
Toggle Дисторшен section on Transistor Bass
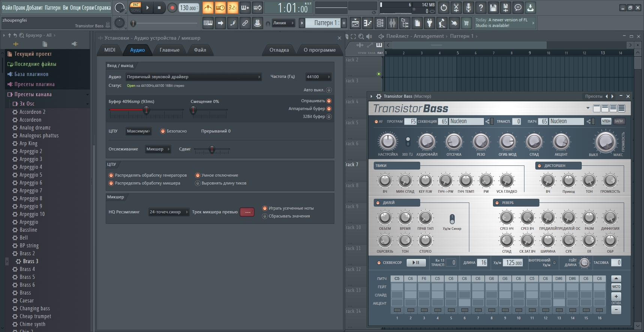pyautogui.click(x=539, y=165)
